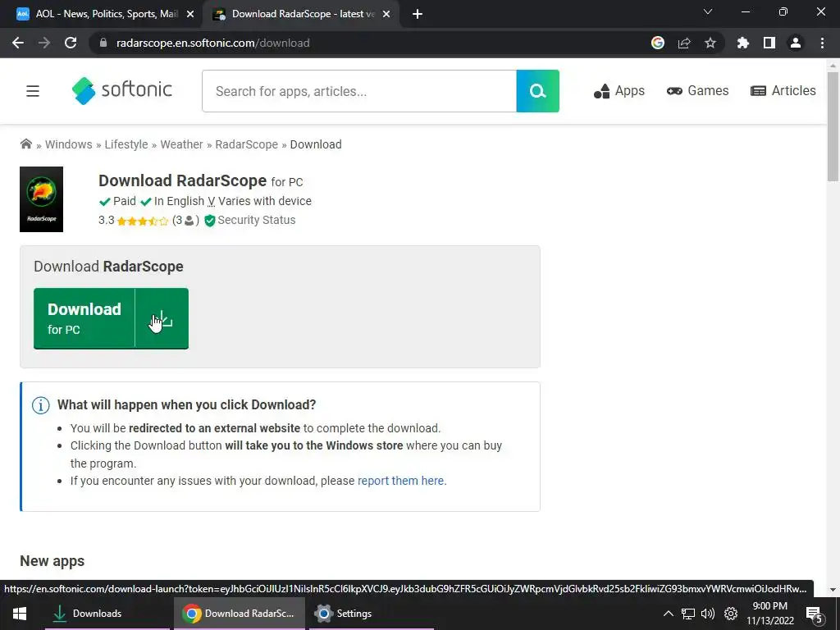Screen dimensions: 840x630
Task: Click the scrollbar down arrow
Action: click(x=833, y=590)
